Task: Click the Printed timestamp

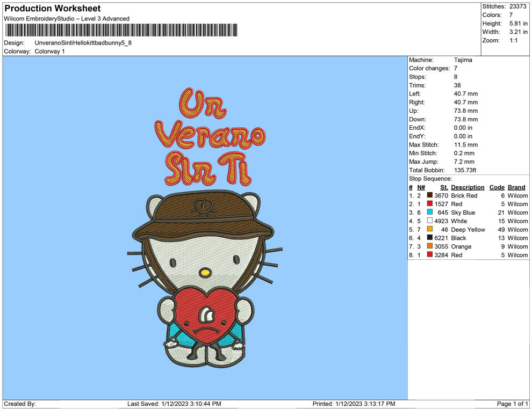Action: tap(354, 404)
